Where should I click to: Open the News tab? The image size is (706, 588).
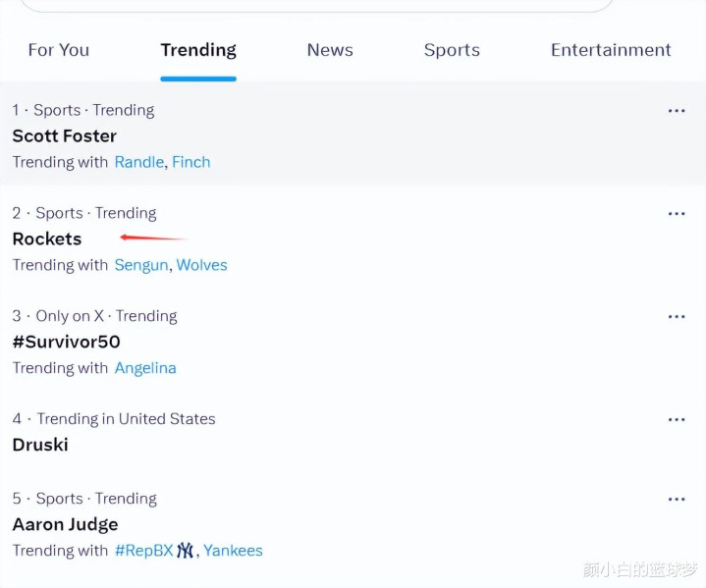(330, 50)
